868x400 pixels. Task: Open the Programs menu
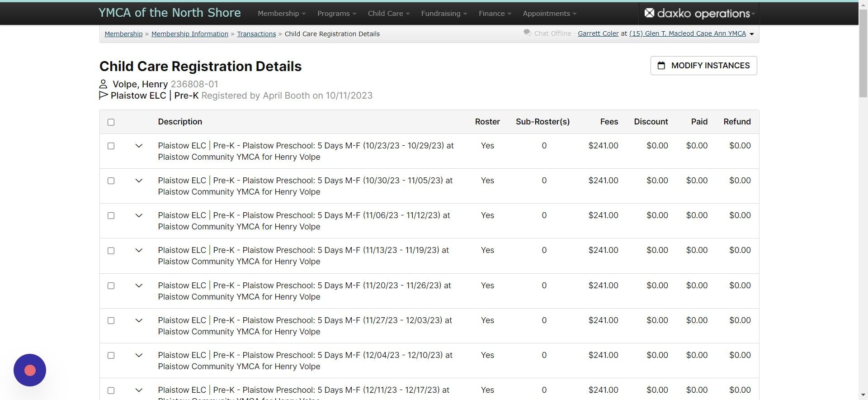pos(337,14)
